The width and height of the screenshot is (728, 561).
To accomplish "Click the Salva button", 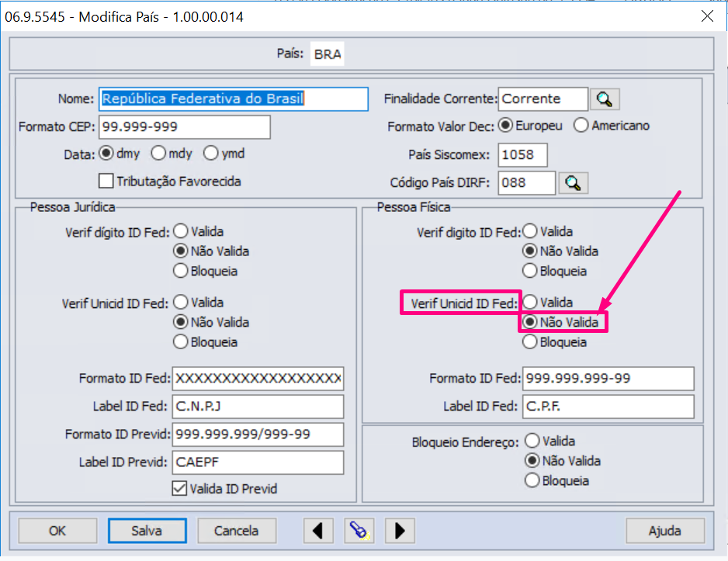I will (x=147, y=531).
